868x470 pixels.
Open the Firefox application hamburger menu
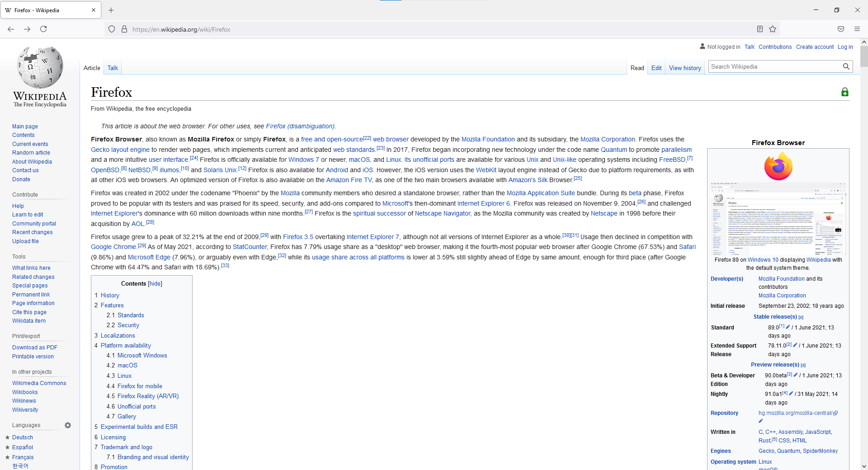coord(857,29)
